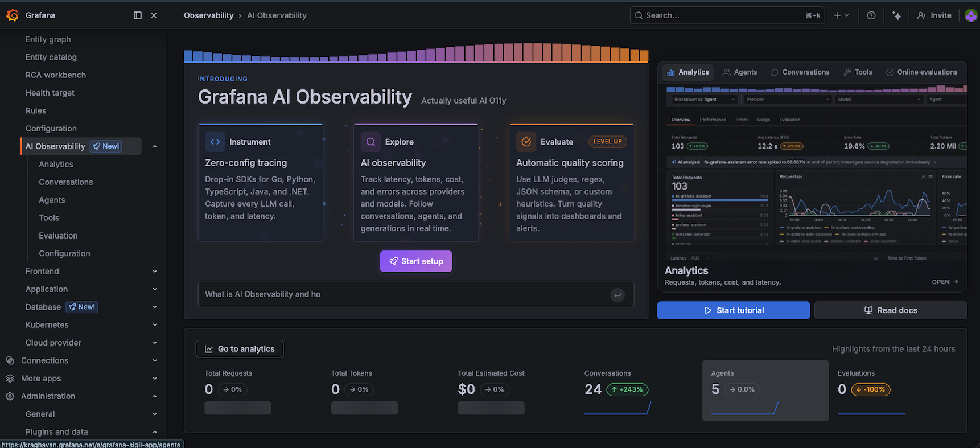980x448 pixels.
Task: Click the Explore magnifier icon
Action: 370,142
